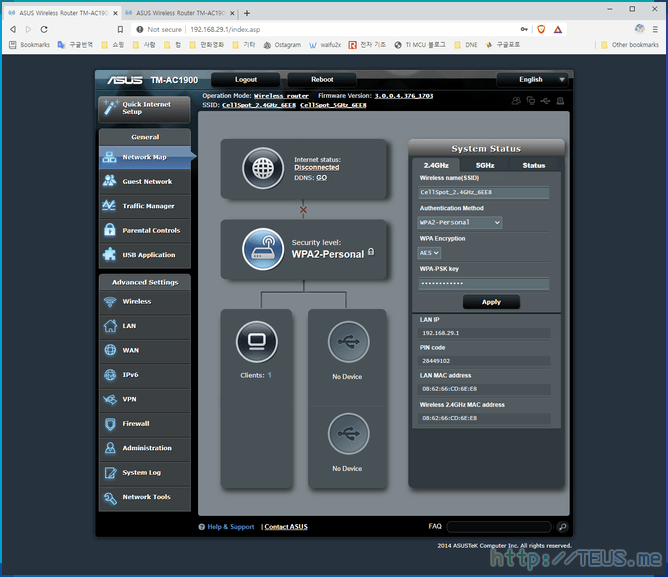
Task: Open the browser hamburger menu
Action: point(655,29)
